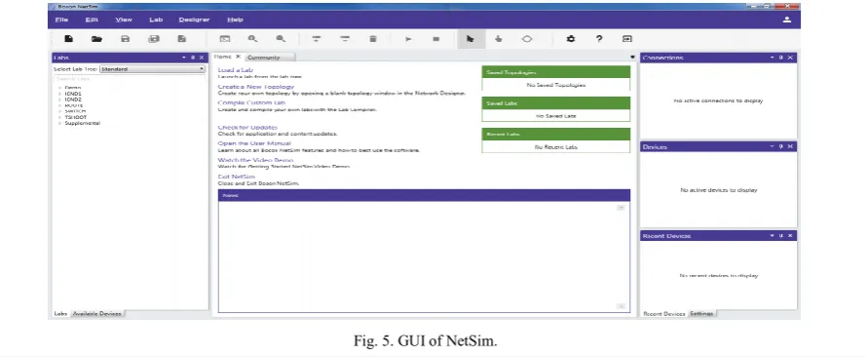868x357 pixels.
Task: Open the Select Lab Tree Standard dropdown
Action: tap(152, 69)
